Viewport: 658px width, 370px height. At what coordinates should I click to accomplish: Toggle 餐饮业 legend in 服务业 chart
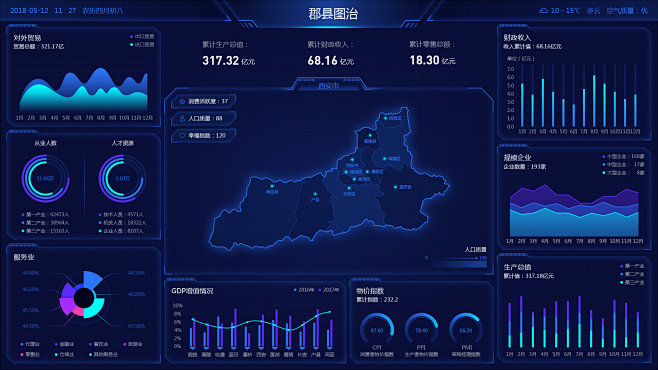click(x=99, y=344)
